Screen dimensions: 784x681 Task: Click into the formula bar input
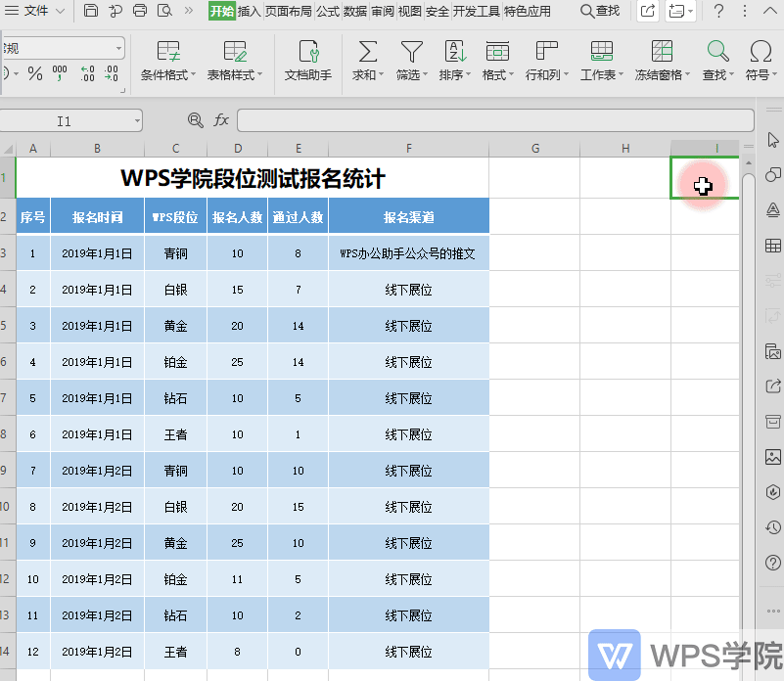(495, 120)
